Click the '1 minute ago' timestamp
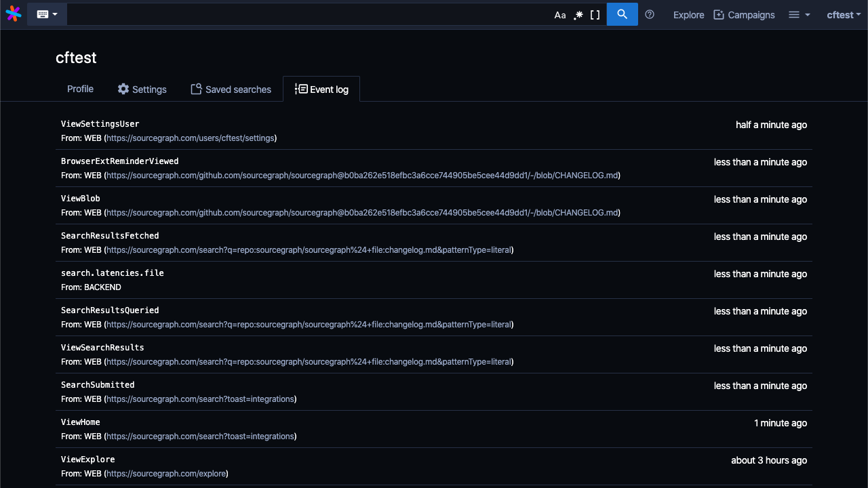The height and width of the screenshot is (488, 868). pyautogui.click(x=781, y=423)
